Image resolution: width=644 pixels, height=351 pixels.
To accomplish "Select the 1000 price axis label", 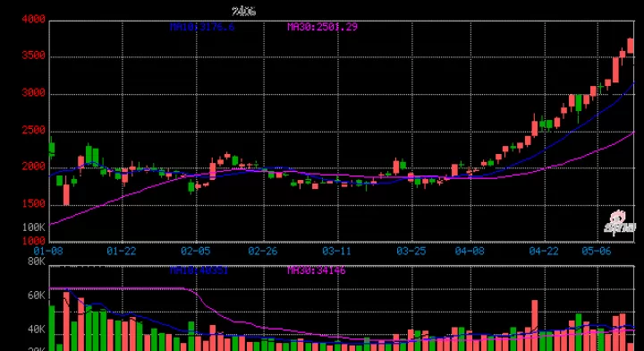I will point(33,241).
